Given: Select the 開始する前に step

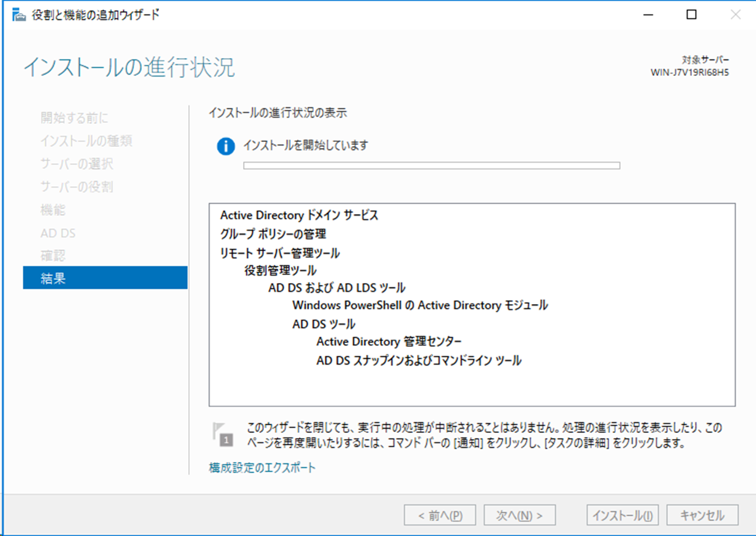Looking at the screenshot, I should [75, 118].
